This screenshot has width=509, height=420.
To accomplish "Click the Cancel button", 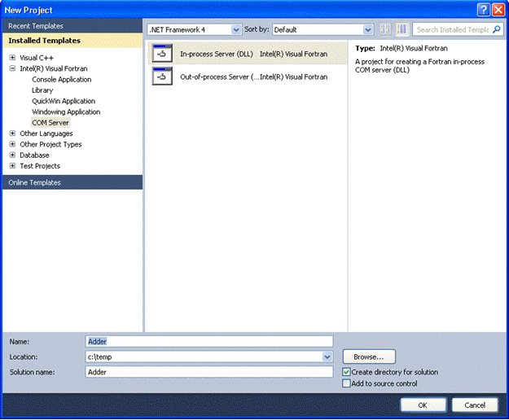I will coord(475,405).
